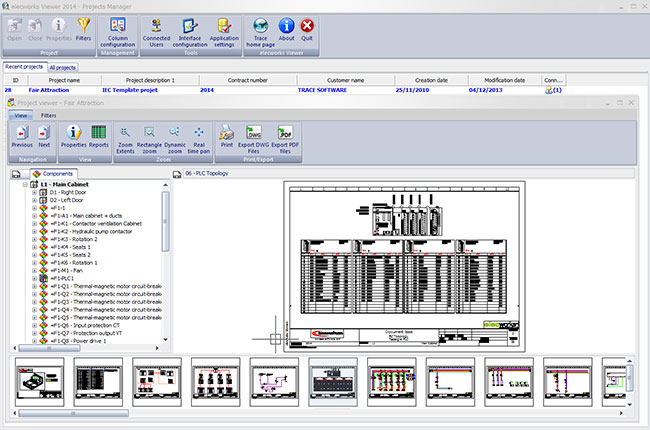Click the Close project icon
This screenshot has width=650, height=430.
click(35, 26)
